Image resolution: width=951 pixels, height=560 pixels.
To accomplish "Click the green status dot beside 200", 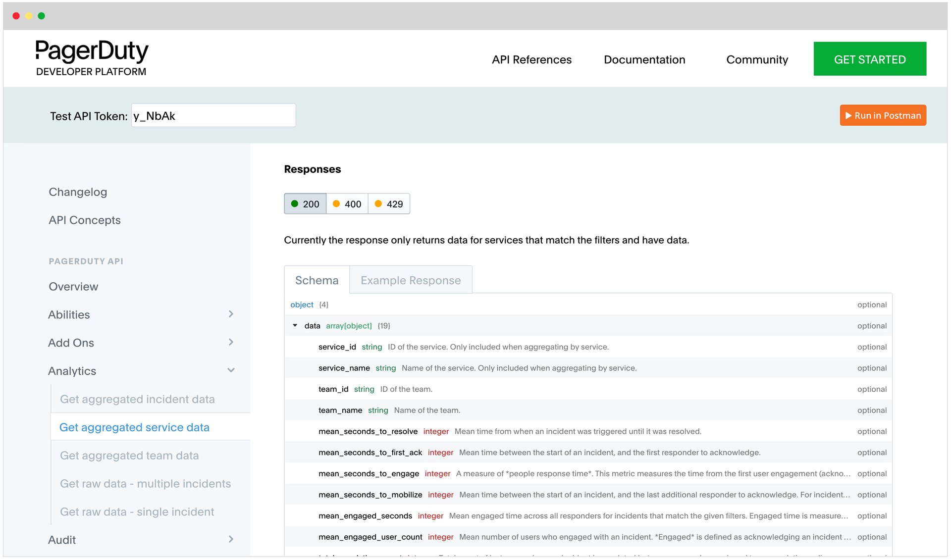I will coord(295,204).
